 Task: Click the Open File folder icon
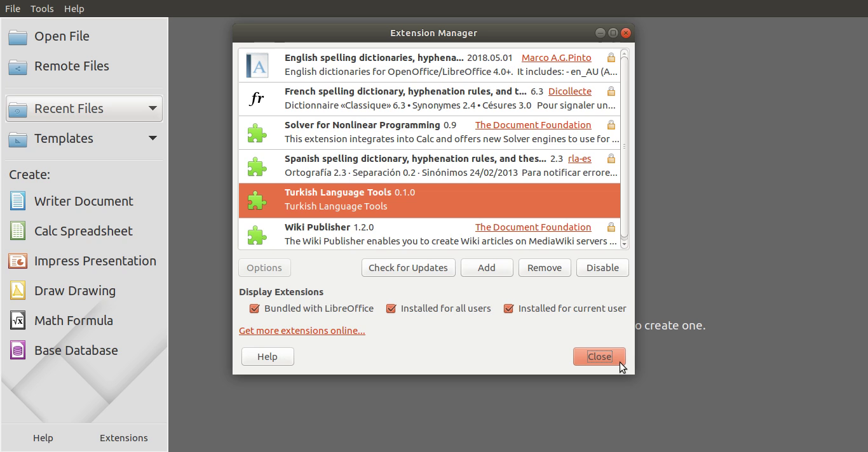pos(18,37)
